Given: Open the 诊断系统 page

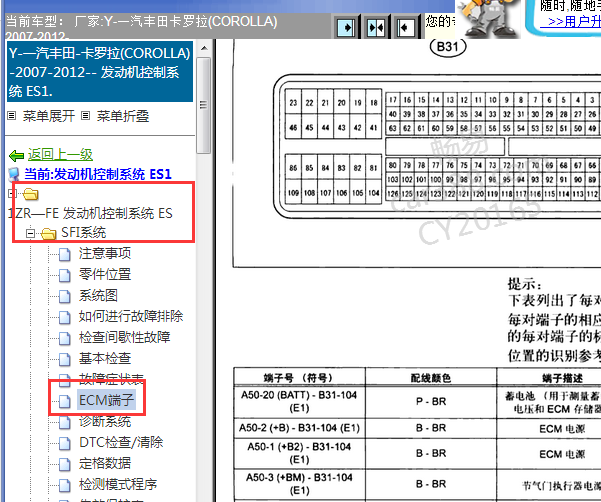Looking at the screenshot, I should pyautogui.click(x=105, y=421).
